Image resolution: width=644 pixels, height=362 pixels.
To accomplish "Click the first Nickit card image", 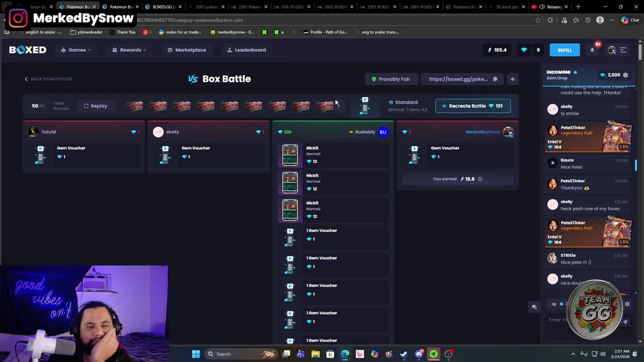I will tap(290, 155).
